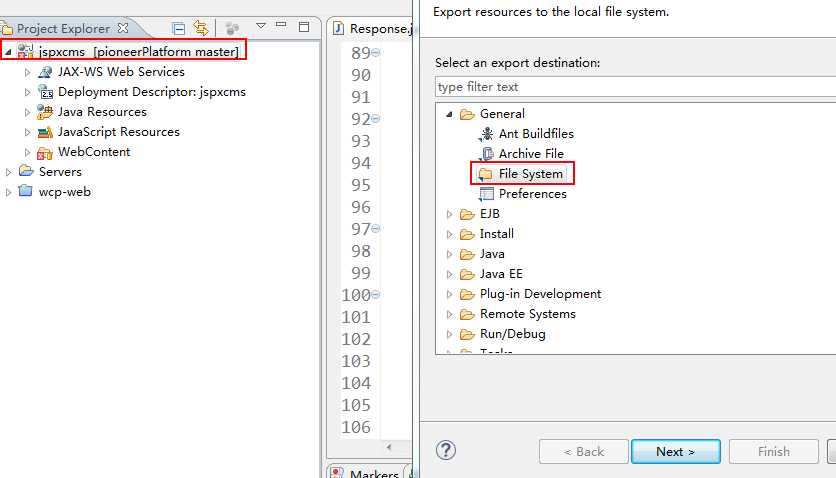The image size is (836, 478).
Task: Fold code at line 100 marker
Action: coord(375,294)
